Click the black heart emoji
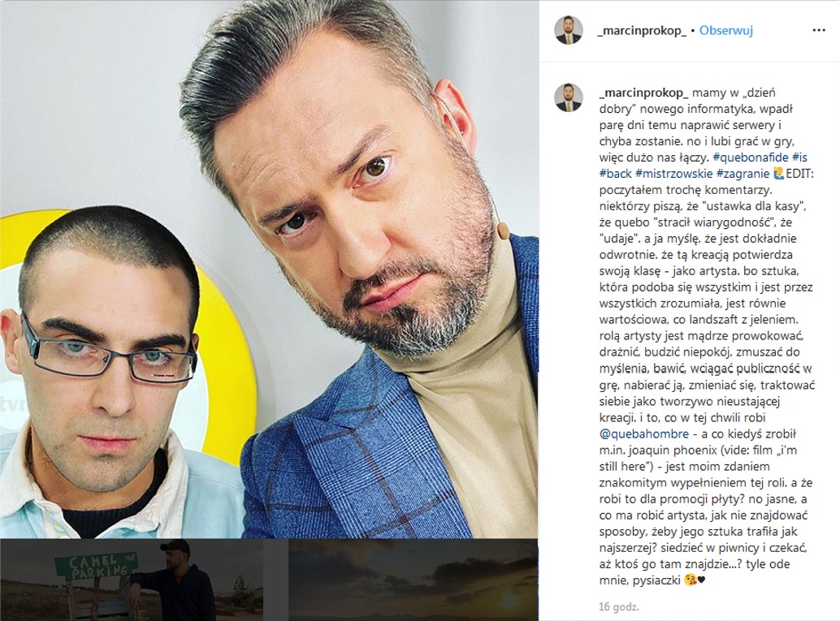 point(701,580)
